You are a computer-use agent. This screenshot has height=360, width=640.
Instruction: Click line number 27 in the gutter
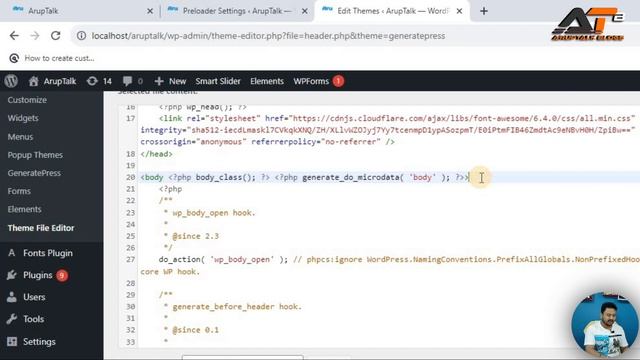(130, 260)
